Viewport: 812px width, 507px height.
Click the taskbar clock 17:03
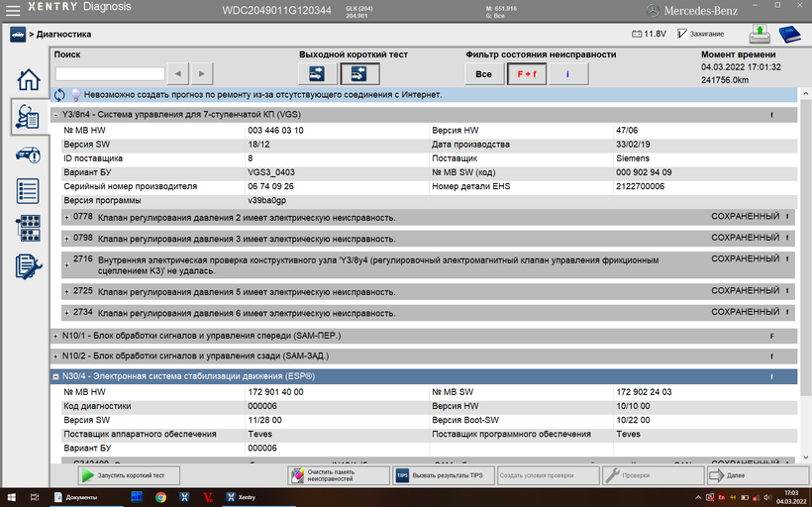791,493
